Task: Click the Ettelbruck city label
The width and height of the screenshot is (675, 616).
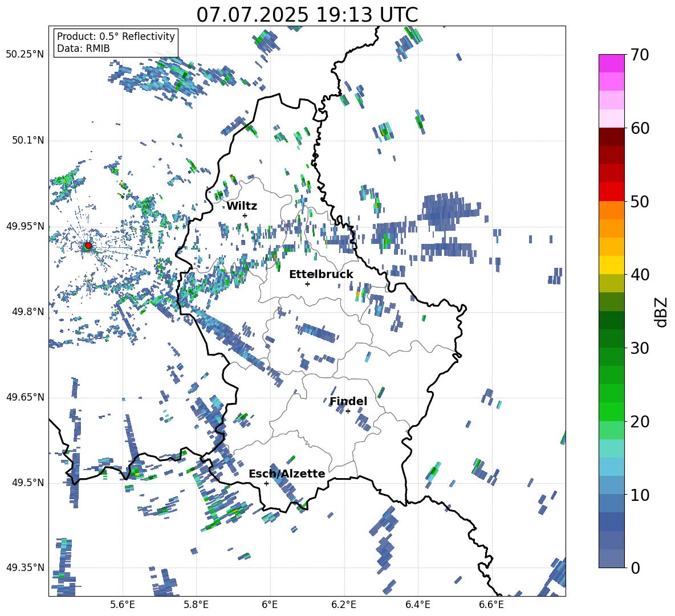Action: tap(321, 275)
